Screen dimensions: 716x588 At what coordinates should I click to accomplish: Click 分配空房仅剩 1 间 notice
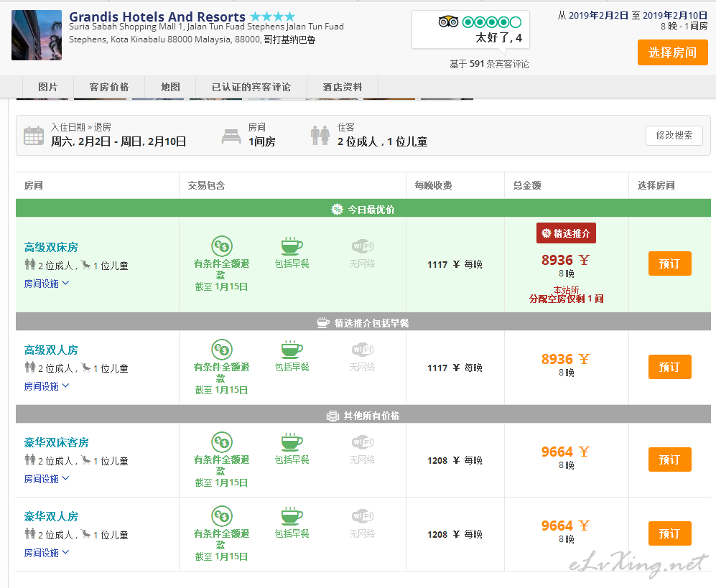(x=566, y=299)
